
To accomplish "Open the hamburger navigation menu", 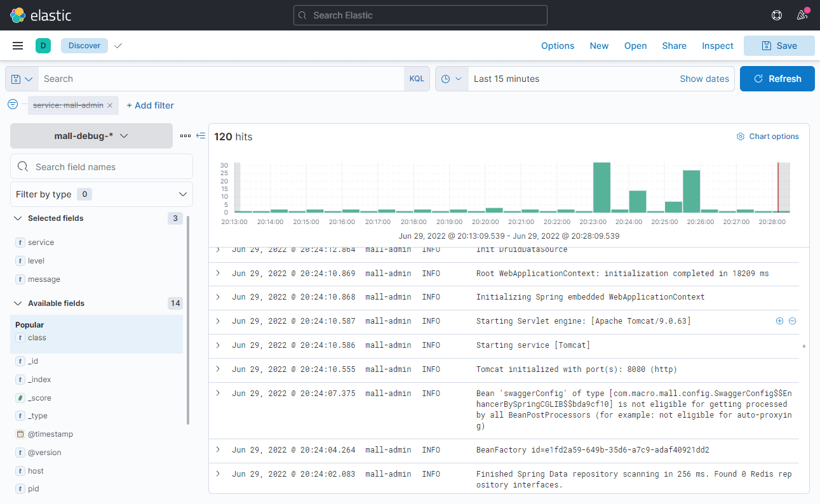I will click(18, 46).
